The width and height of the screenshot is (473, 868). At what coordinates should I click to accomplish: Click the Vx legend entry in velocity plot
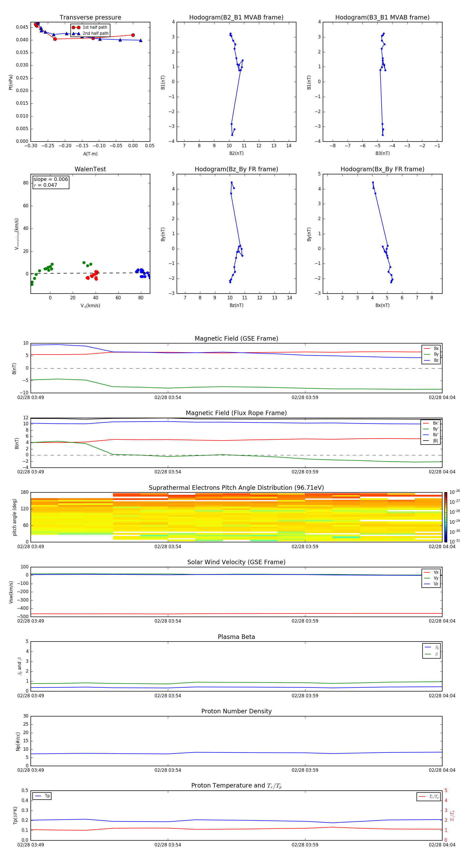pyautogui.click(x=431, y=572)
